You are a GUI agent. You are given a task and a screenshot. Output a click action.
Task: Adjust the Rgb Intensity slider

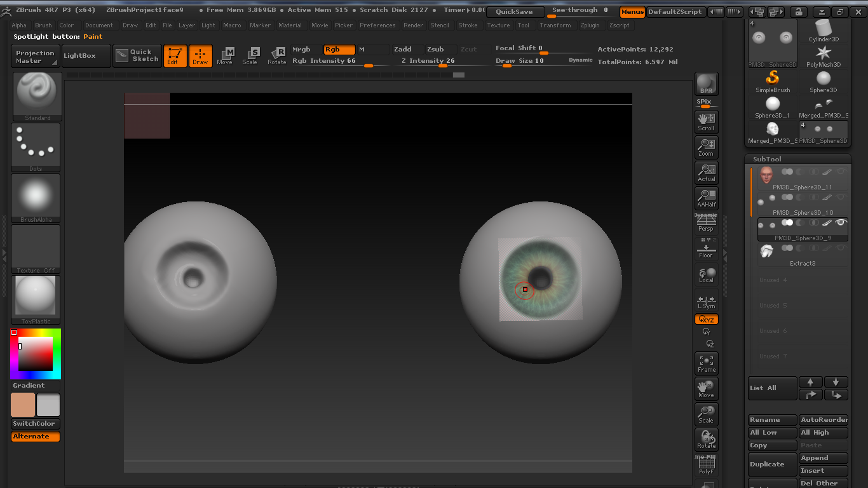[x=339, y=62]
